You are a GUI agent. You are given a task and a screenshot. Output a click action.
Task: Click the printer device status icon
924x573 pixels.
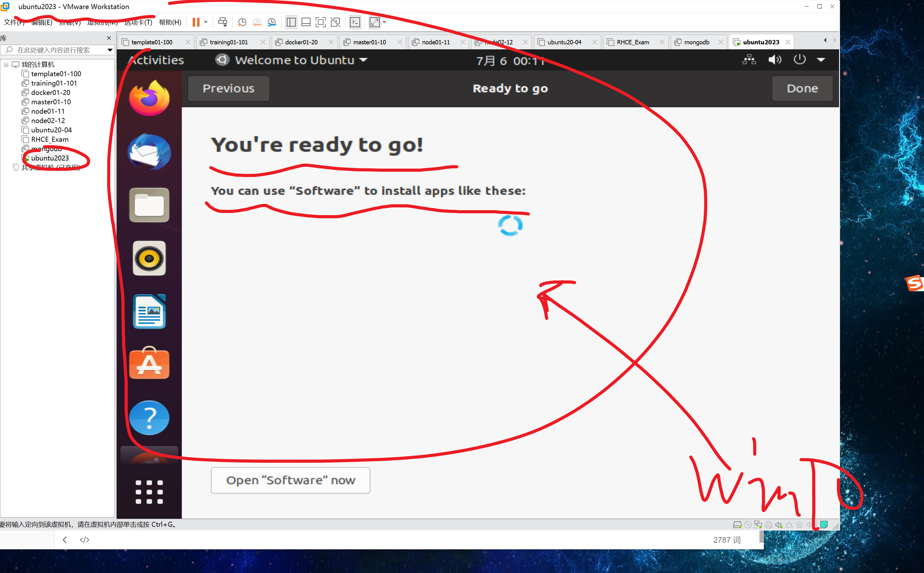click(x=768, y=525)
